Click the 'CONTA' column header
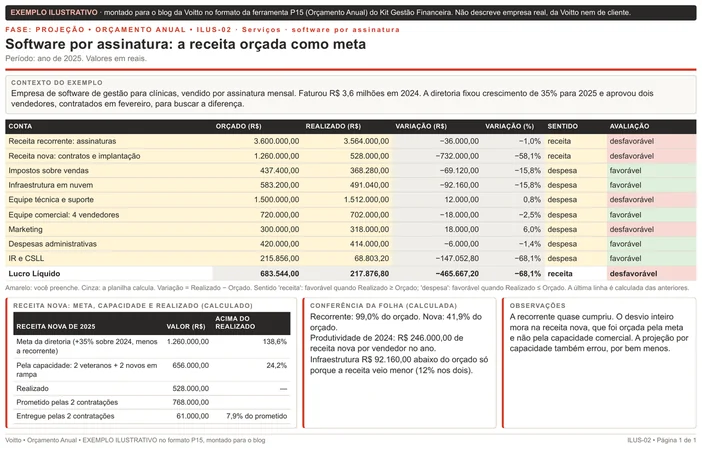The image size is (702, 449). click(x=20, y=126)
